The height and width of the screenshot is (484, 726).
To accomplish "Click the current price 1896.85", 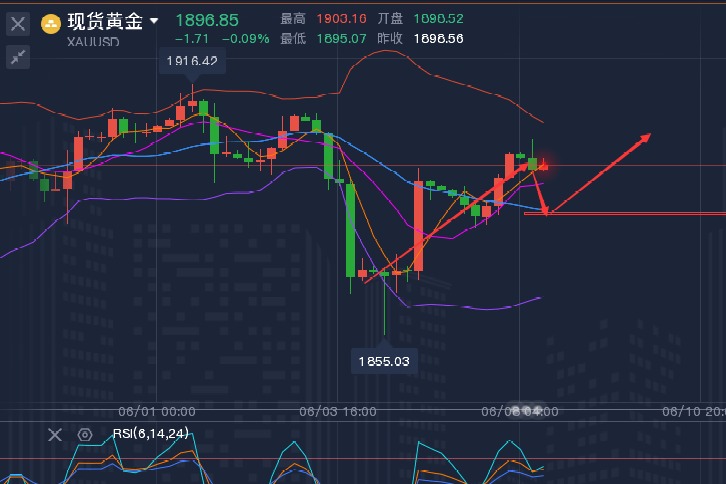I will [x=207, y=20].
